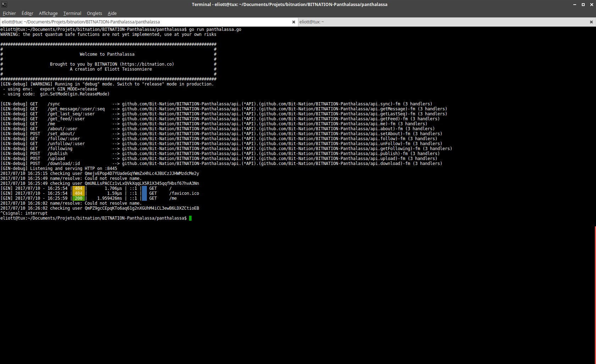Open the Terminal menu
Image resolution: width=596 pixels, height=364 pixels.
click(x=72, y=13)
